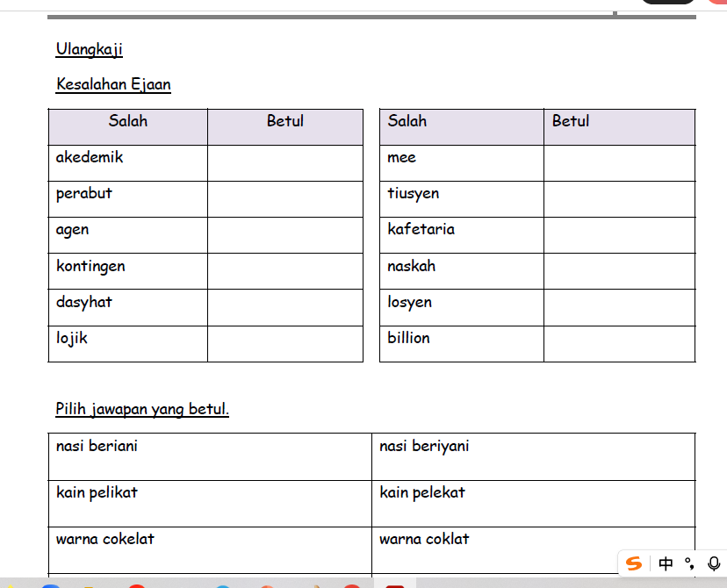Click the 'Kesalahan Ejaan' underlined heading

[x=113, y=85]
